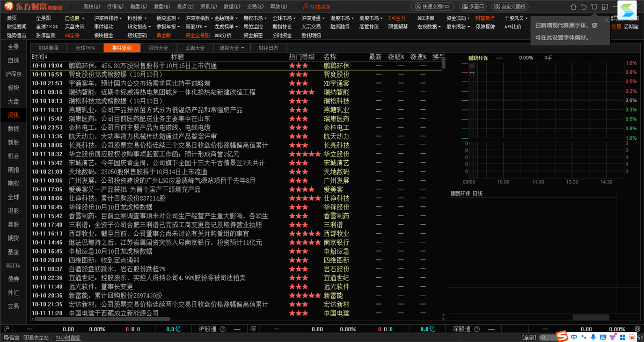
Task: Click the keyboard icon in the input bar
Action: 603,337
